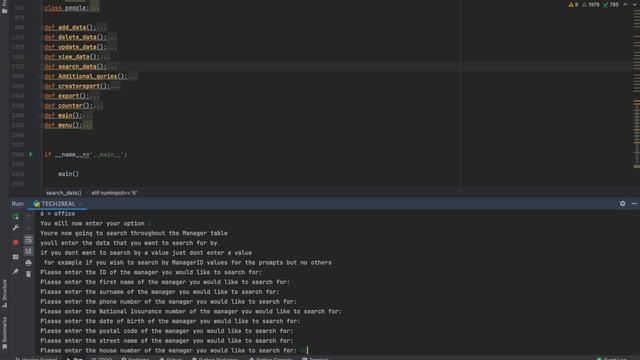Expand folded menu function

87,125
